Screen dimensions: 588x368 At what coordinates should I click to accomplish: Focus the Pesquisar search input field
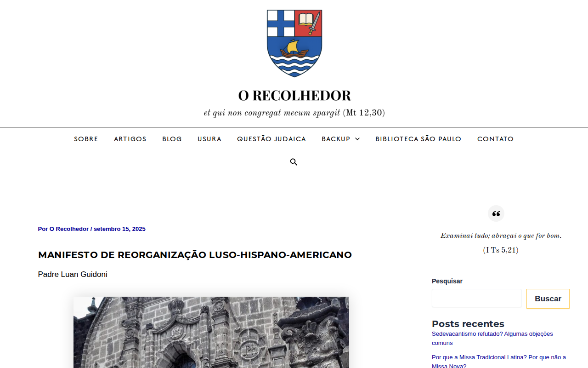pos(477,298)
